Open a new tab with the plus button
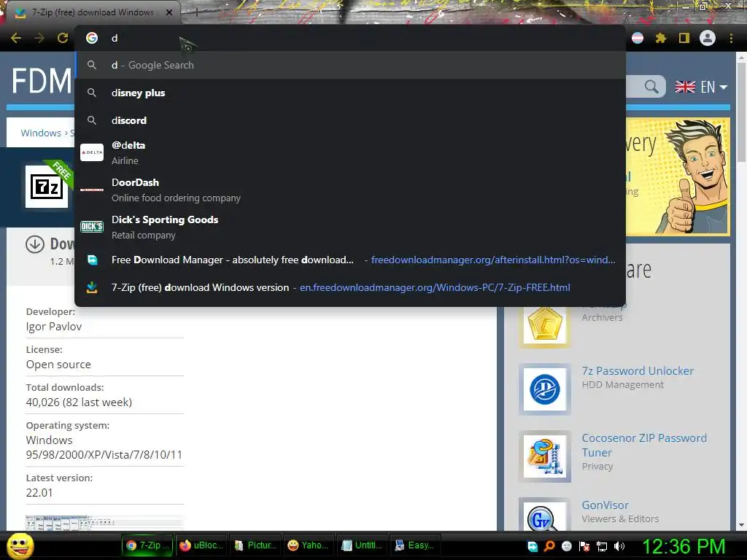This screenshot has height=560, width=747. tap(196, 13)
